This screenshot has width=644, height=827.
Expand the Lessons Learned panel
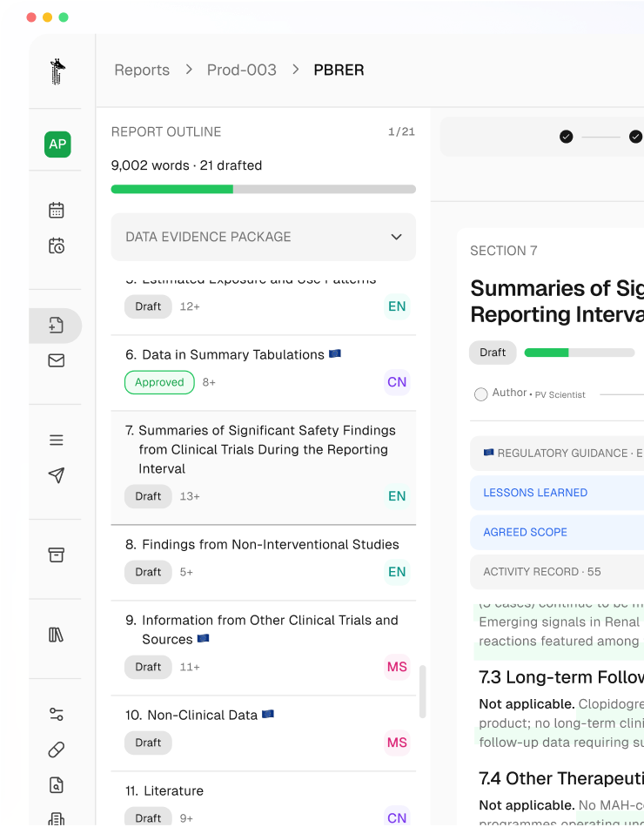click(x=557, y=493)
